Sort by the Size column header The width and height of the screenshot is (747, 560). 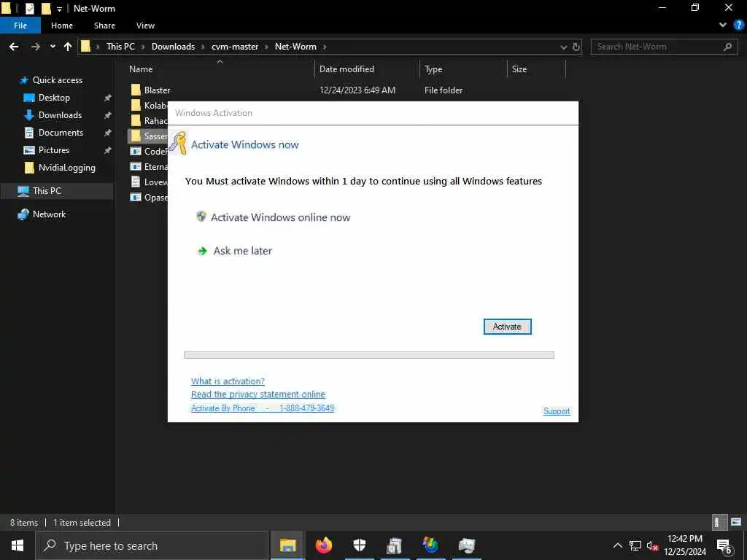point(519,69)
